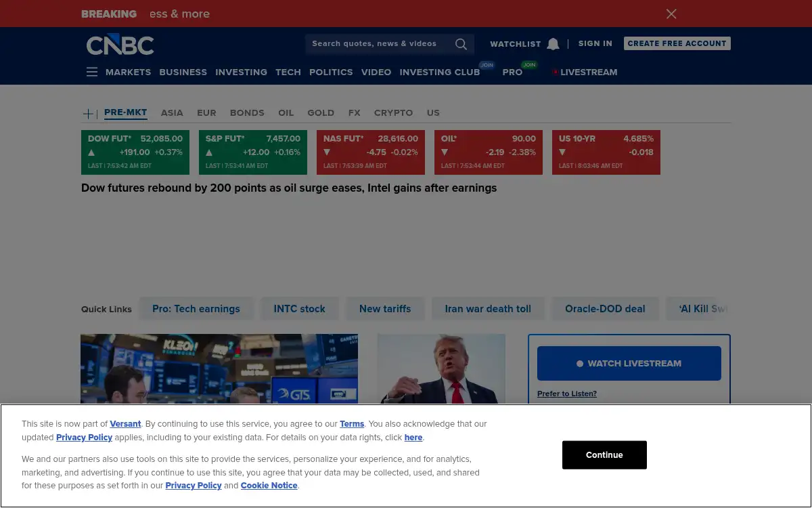Open the Livestream nav link

click(589, 72)
